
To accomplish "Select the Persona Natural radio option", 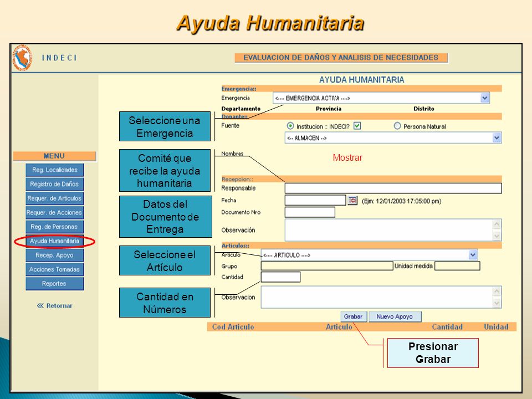I will [397, 126].
